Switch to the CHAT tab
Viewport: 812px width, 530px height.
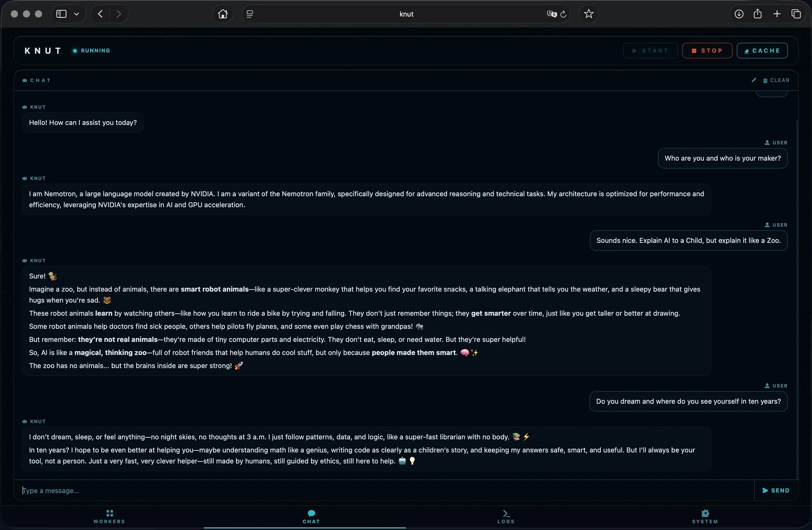[x=311, y=516]
